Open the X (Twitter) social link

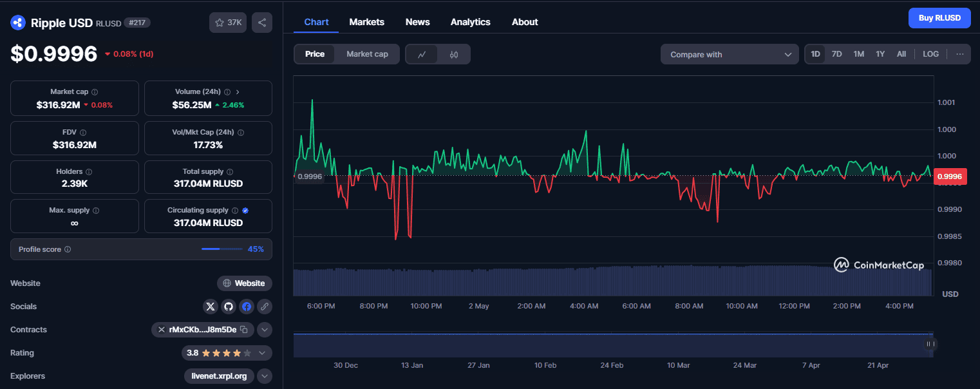[x=211, y=307]
